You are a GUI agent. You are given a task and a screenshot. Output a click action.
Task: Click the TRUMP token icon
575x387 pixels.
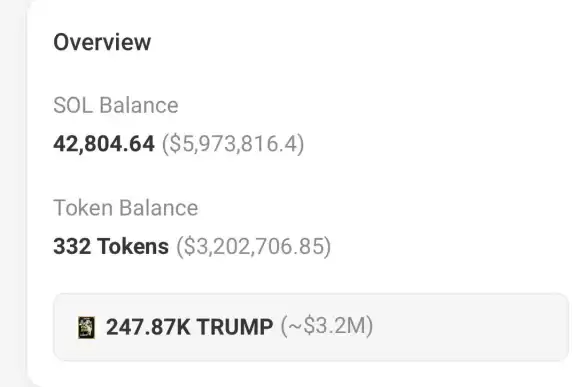coord(87,327)
